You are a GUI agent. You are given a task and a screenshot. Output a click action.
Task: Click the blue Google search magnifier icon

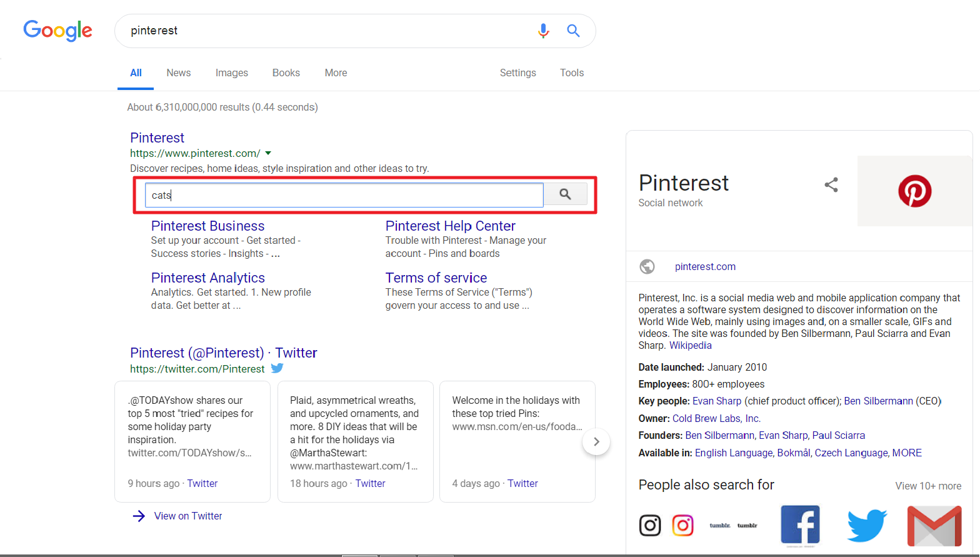(x=573, y=31)
